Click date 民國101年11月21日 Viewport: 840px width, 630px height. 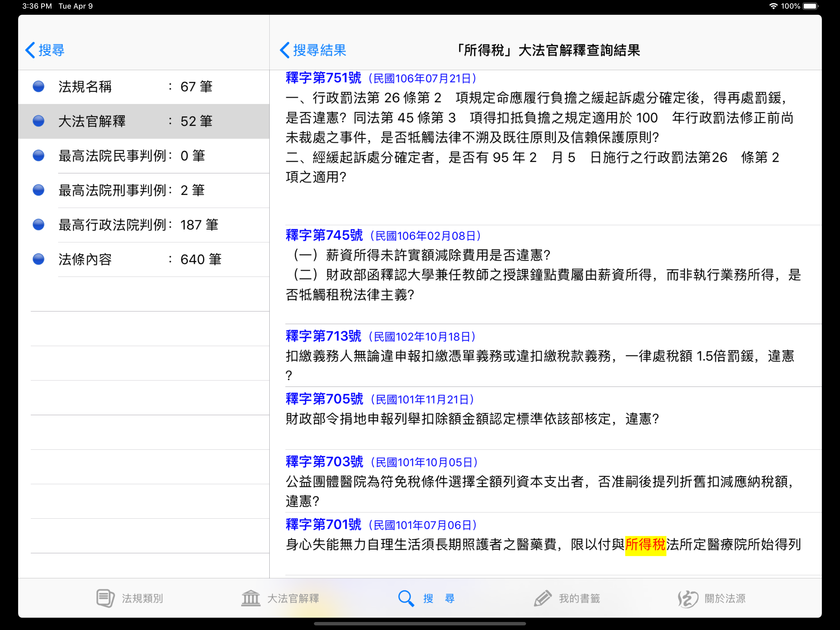(422, 400)
